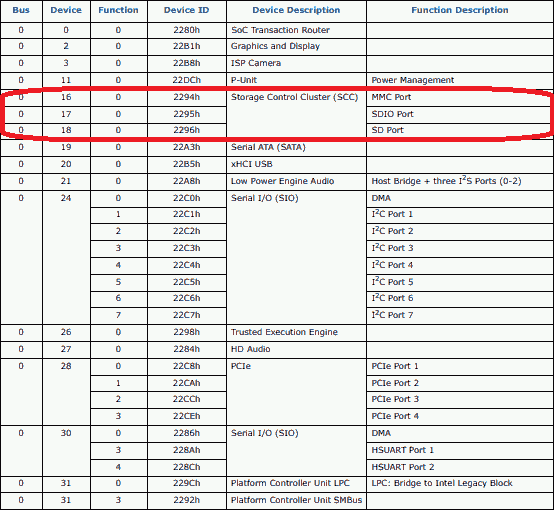Viewport: 554px width, 510px height.
Task: Click the Device ID column header
Action: tap(187, 10)
